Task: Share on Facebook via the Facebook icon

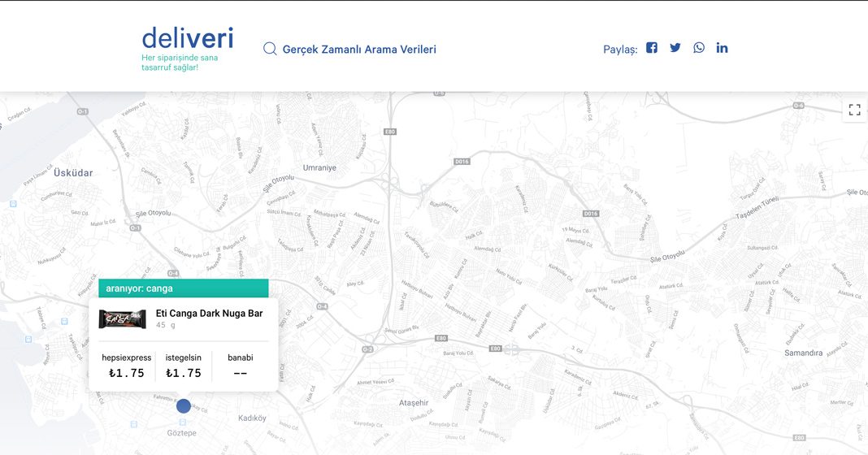Action: pos(652,48)
